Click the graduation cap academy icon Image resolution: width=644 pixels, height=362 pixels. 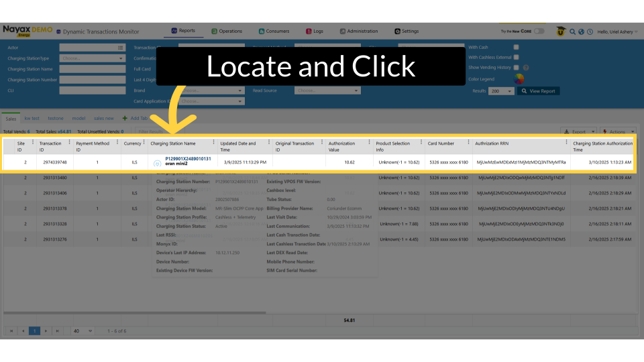pos(561,31)
